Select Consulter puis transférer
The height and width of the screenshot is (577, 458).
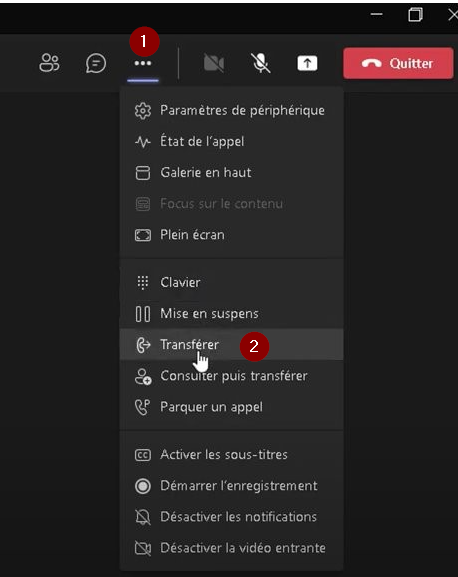pyautogui.click(x=232, y=376)
